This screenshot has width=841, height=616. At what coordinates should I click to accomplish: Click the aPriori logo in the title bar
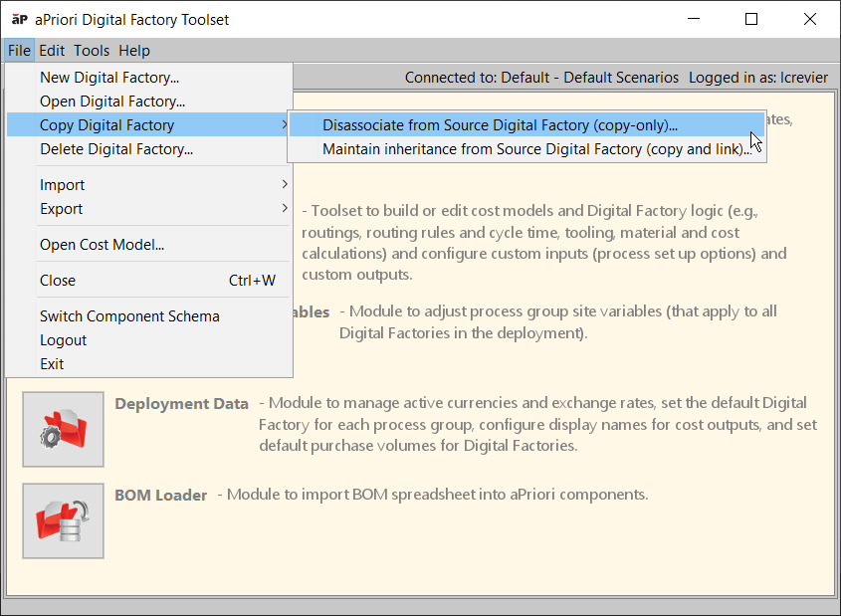pos(19,19)
